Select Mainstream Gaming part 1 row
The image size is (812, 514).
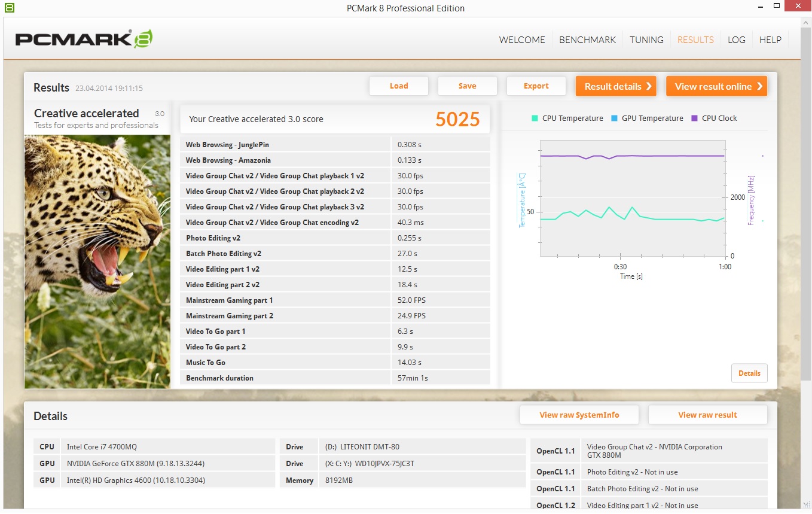[335, 300]
